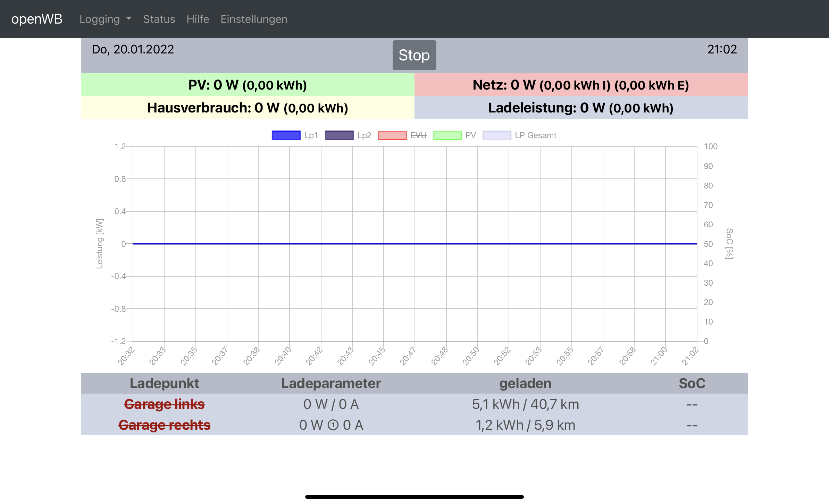
Task: Click the Netz grid power tile
Action: point(580,85)
